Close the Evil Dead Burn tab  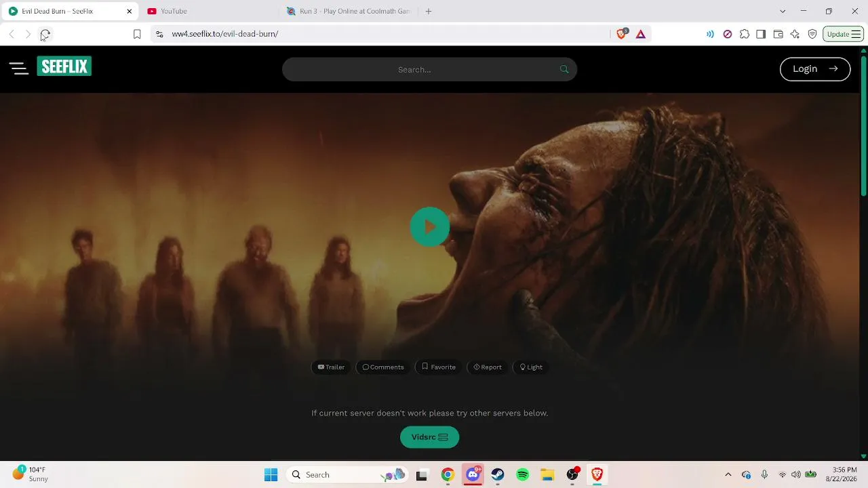click(129, 12)
